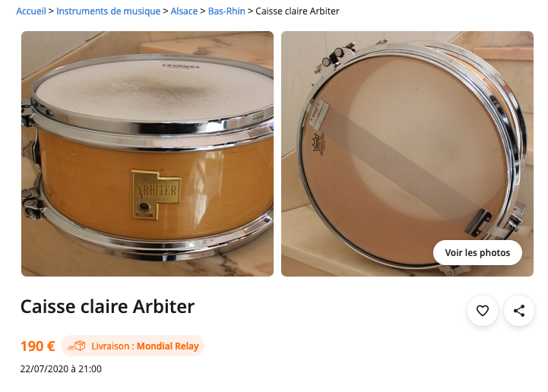Click Caisse claire Arbiter in the breadcrumb

pos(297,11)
